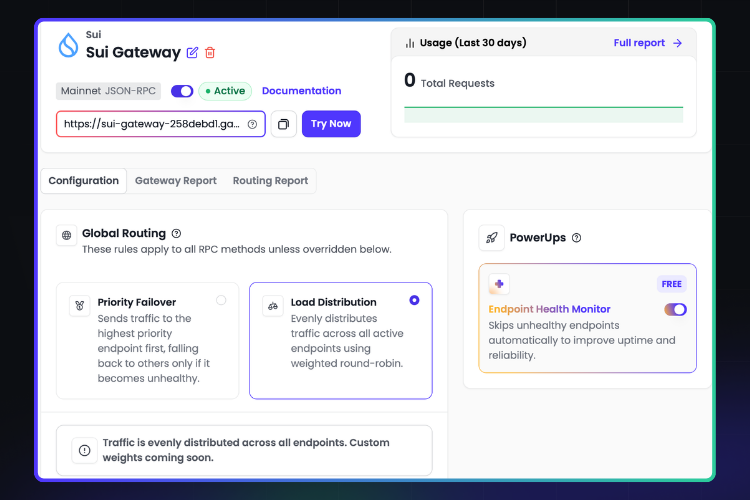750x500 pixels.
Task: Click the Load Distribution title text
Action: (333, 302)
